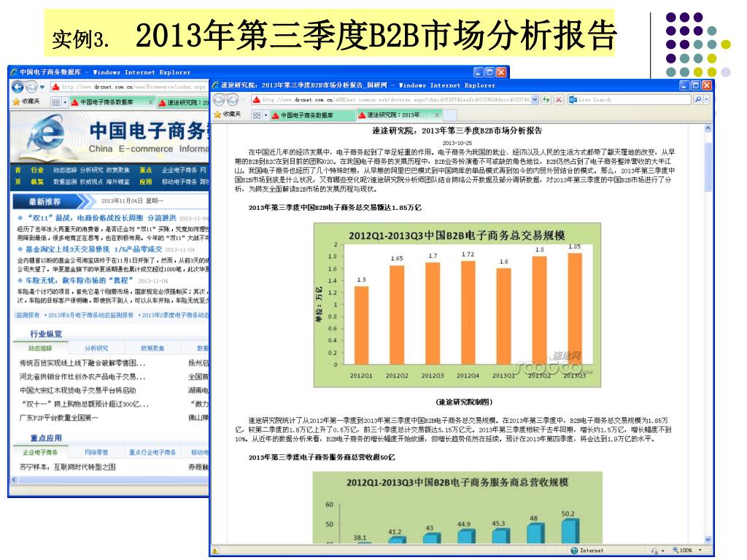Open the “双11”混战 headline link

102,217
